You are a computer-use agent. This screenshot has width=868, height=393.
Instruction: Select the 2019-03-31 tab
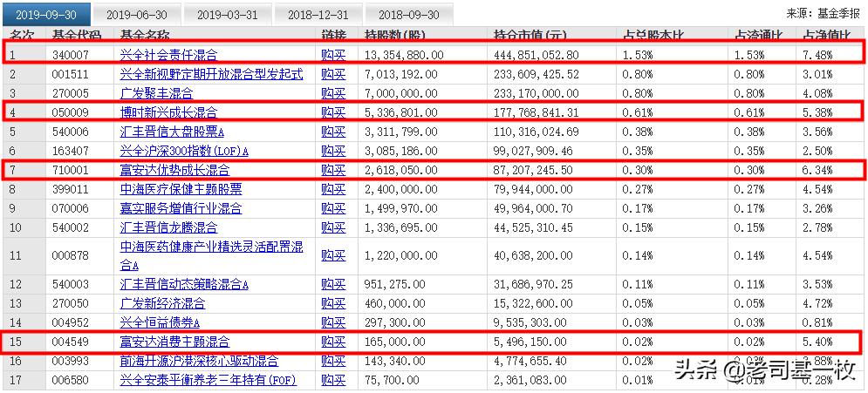227,14
